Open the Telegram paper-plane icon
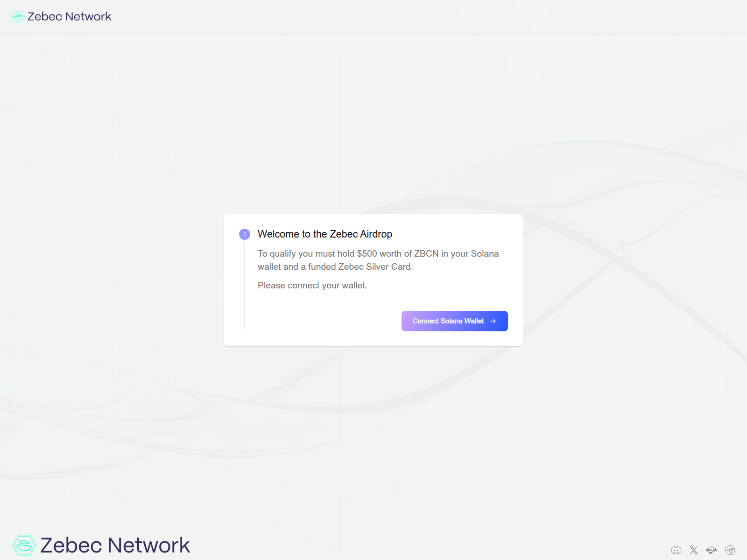747x560 pixels. point(730,550)
